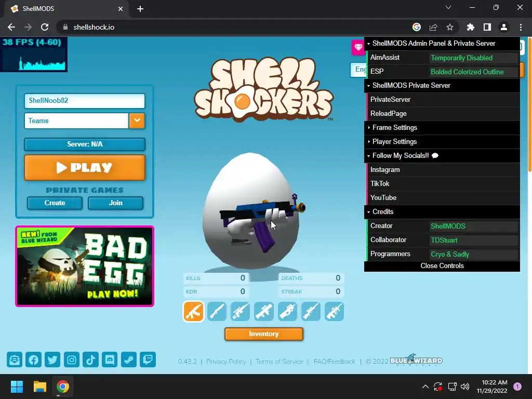Screen dimensions: 532x399
Task: Click the Bad Egg Play Now banner
Action: point(85,267)
